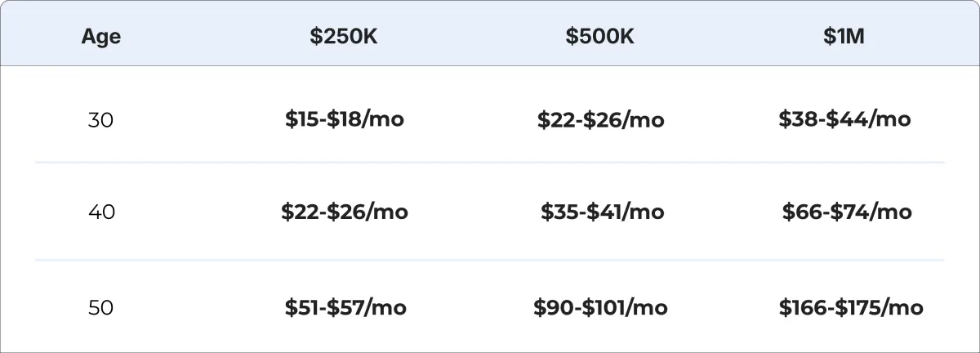Click the $66-$74/mo price cell
The height and width of the screenshot is (353, 980).
[846, 212]
